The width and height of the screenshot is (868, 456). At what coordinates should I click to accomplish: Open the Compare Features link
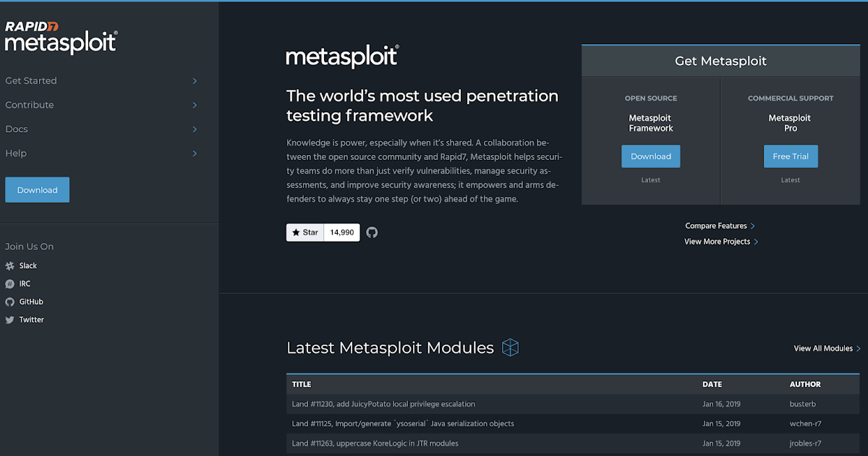tap(715, 225)
